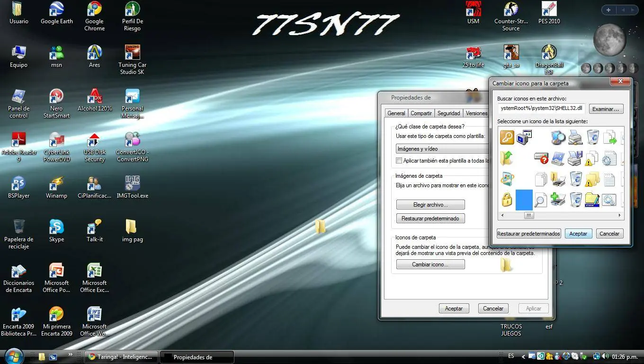Click the icon list horizontal scrollbar thumb
The width and height of the screenshot is (644, 364).
click(529, 216)
